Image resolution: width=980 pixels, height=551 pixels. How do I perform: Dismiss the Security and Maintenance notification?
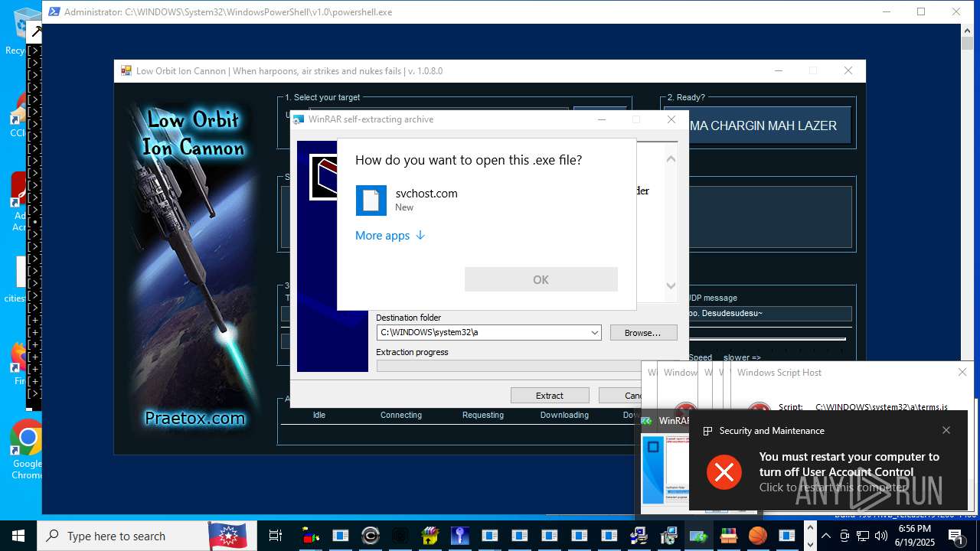[946, 430]
